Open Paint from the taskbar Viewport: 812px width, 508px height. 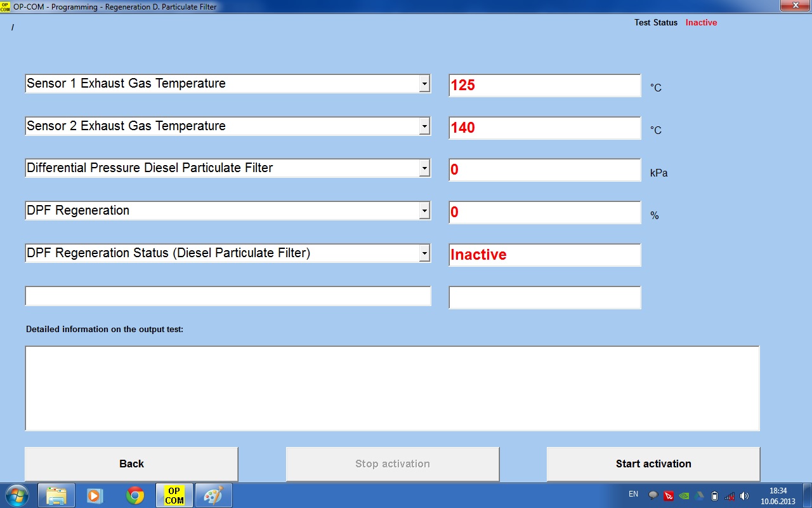point(213,495)
